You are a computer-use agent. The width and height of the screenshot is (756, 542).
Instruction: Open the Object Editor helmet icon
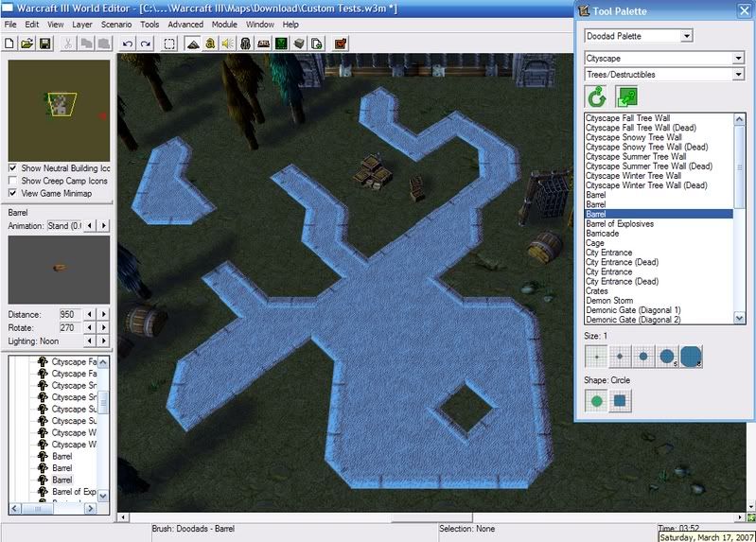(x=245, y=44)
